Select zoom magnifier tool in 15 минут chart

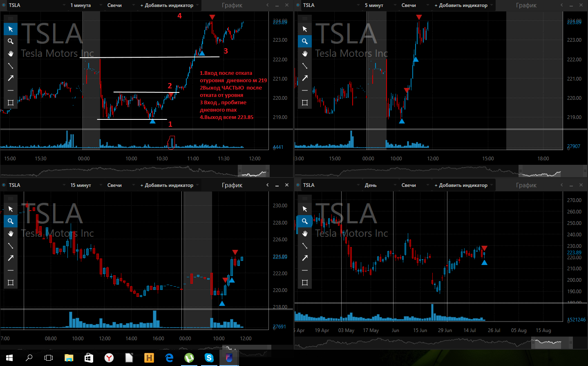[x=11, y=221]
